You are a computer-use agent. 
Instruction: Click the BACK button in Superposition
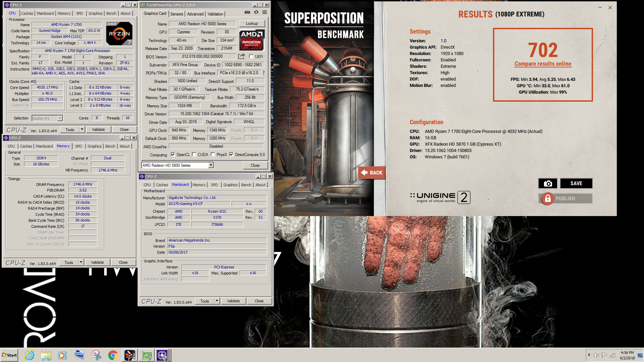pos(371,172)
